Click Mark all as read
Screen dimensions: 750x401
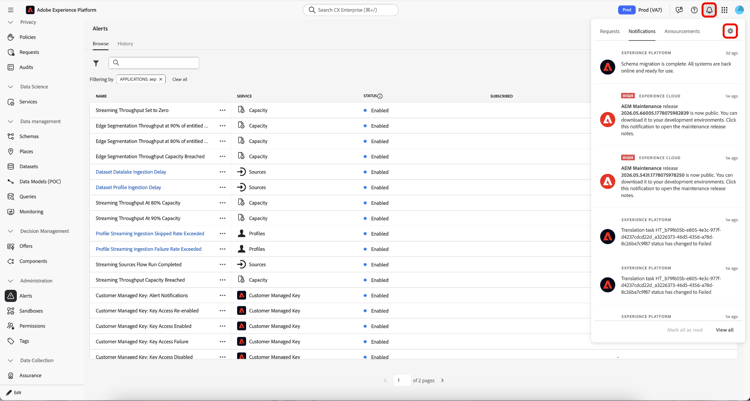684,330
